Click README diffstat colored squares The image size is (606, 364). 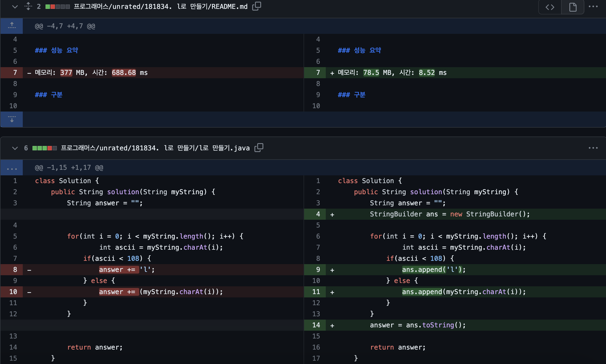tap(57, 7)
